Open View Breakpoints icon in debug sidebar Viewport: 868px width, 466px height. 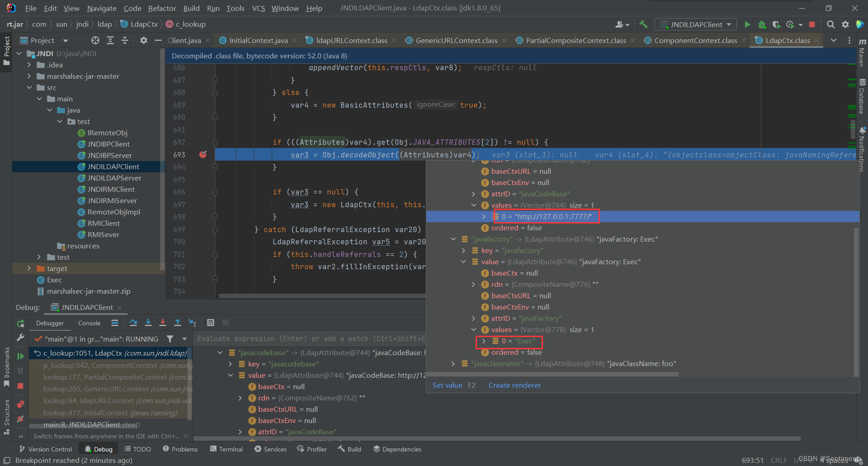point(20,404)
